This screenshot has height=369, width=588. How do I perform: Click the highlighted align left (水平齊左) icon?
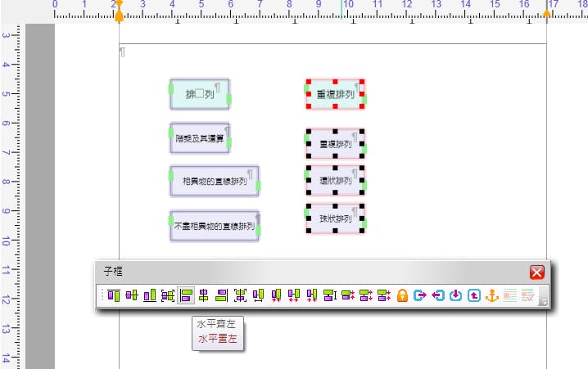(186, 295)
